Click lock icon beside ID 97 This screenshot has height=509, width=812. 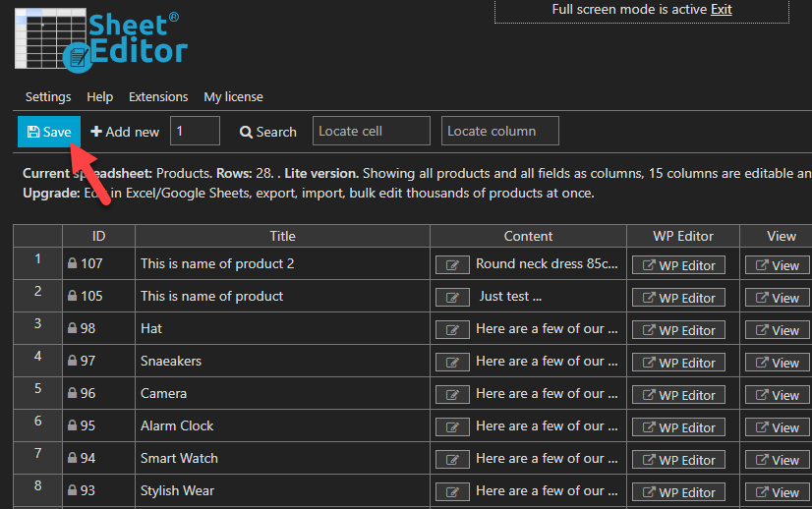[x=72, y=361]
